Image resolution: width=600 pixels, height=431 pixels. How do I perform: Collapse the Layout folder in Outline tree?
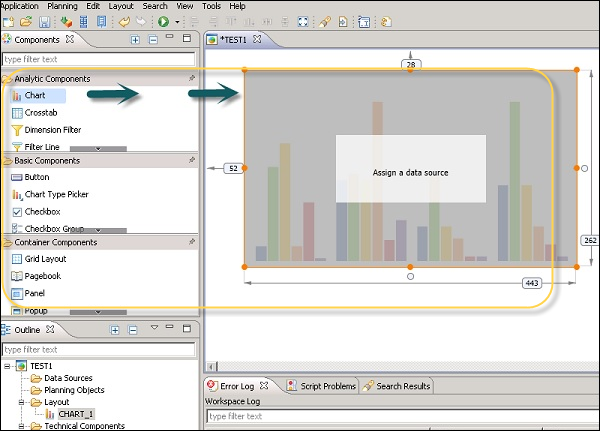pyautogui.click(x=22, y=402)
